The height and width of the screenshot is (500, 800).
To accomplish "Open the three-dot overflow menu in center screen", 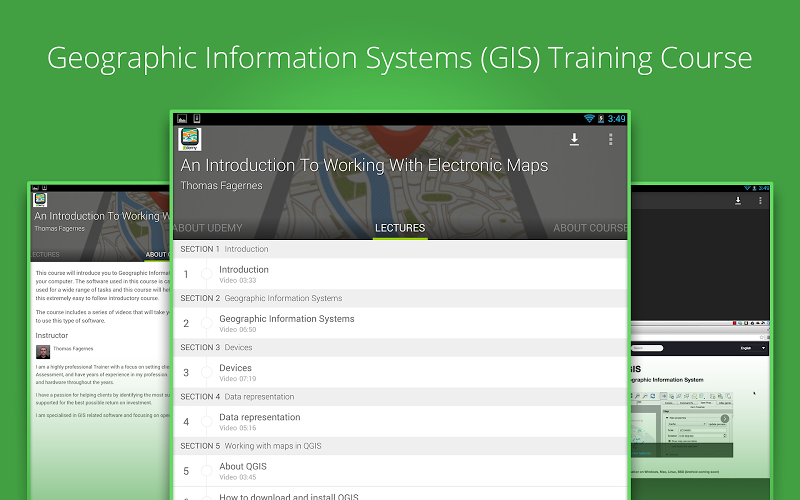I will (x=610, y=139).
